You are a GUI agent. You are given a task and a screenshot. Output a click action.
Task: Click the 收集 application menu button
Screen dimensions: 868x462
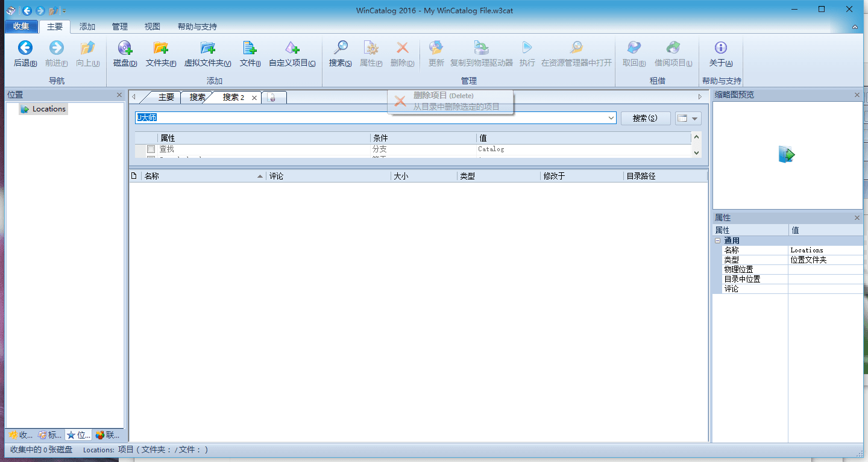21,27
